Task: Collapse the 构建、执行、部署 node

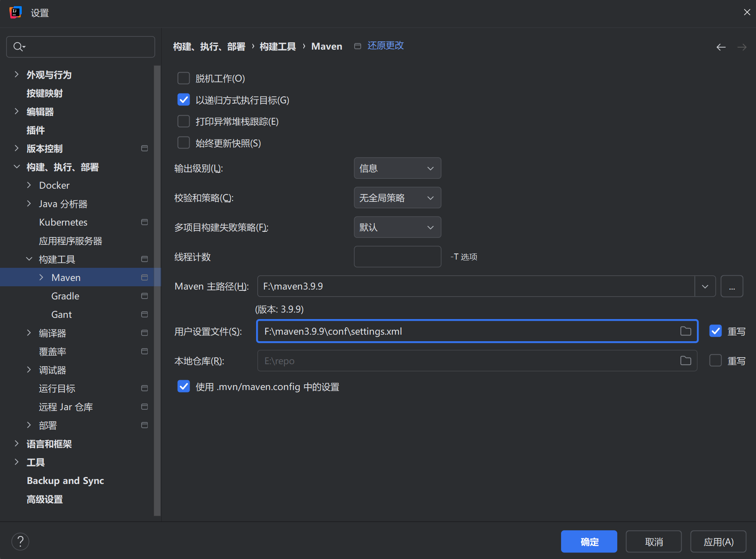Action: (16, 167)
